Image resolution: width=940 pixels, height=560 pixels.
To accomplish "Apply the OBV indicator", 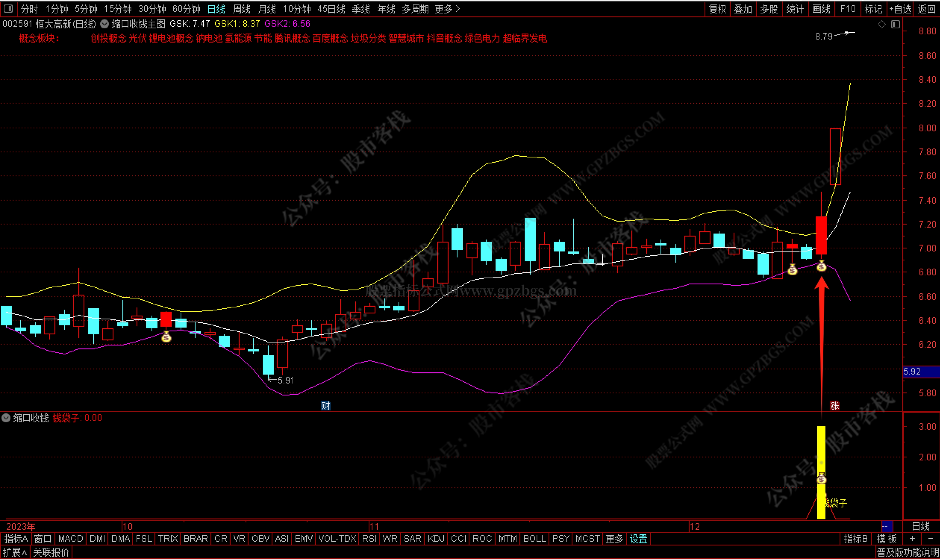I will point(260,539).
